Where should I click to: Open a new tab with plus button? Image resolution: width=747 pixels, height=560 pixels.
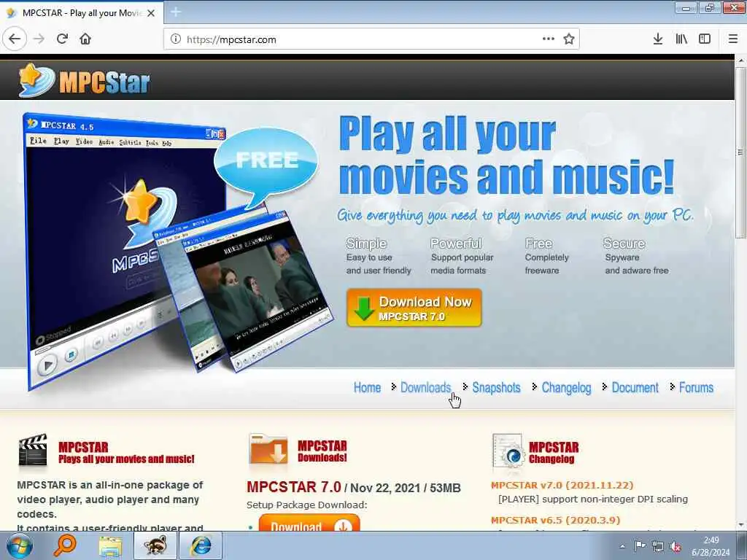[x=176, y=12]
